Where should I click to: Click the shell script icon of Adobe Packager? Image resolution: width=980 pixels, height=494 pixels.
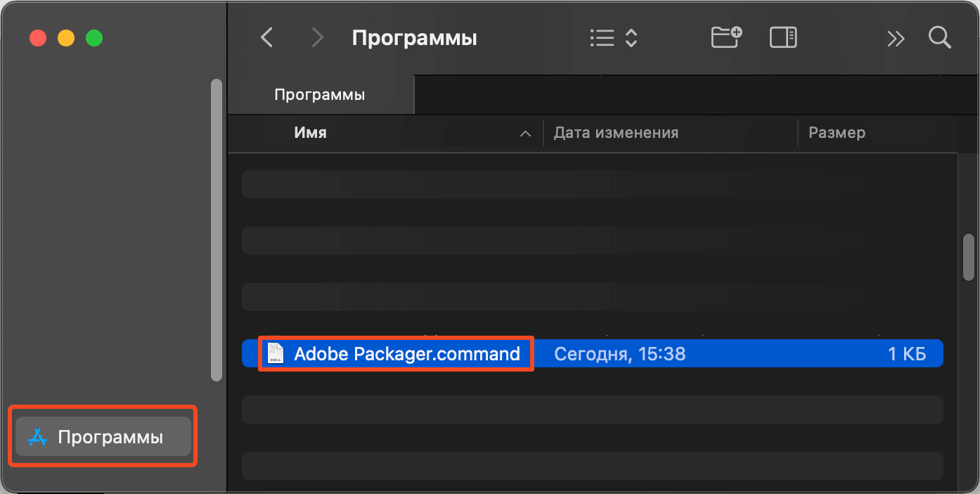click(276, 353)
